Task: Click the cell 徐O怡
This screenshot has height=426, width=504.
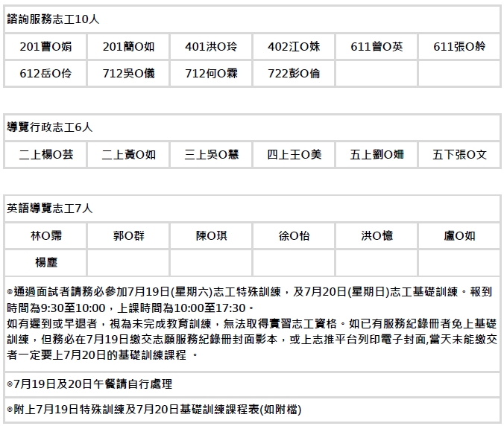Action: 294,236
